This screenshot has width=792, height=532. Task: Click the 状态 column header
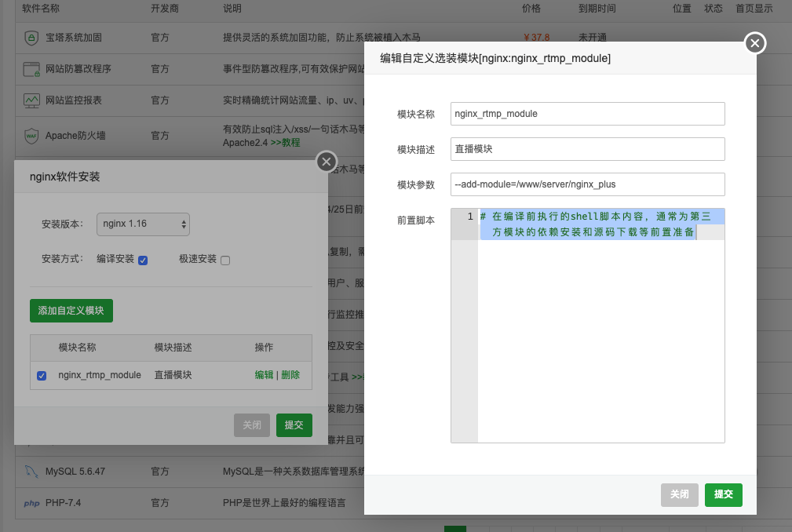714,9
